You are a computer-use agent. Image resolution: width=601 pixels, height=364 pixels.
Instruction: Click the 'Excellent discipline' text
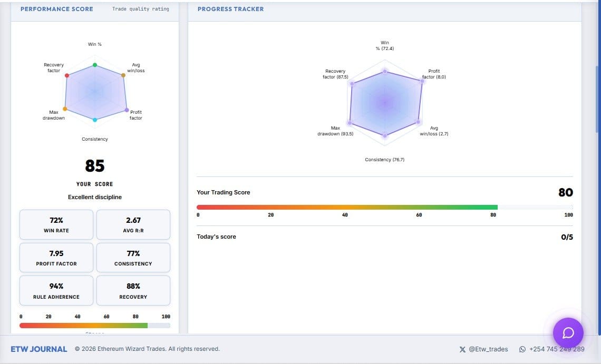[x=95, y=197]
